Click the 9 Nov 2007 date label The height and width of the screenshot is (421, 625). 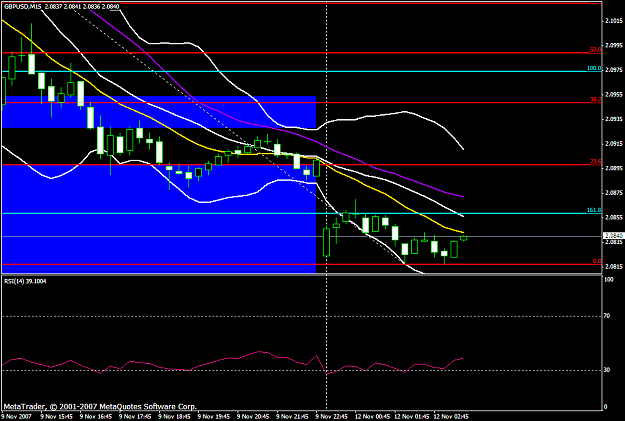pos(16,417)
